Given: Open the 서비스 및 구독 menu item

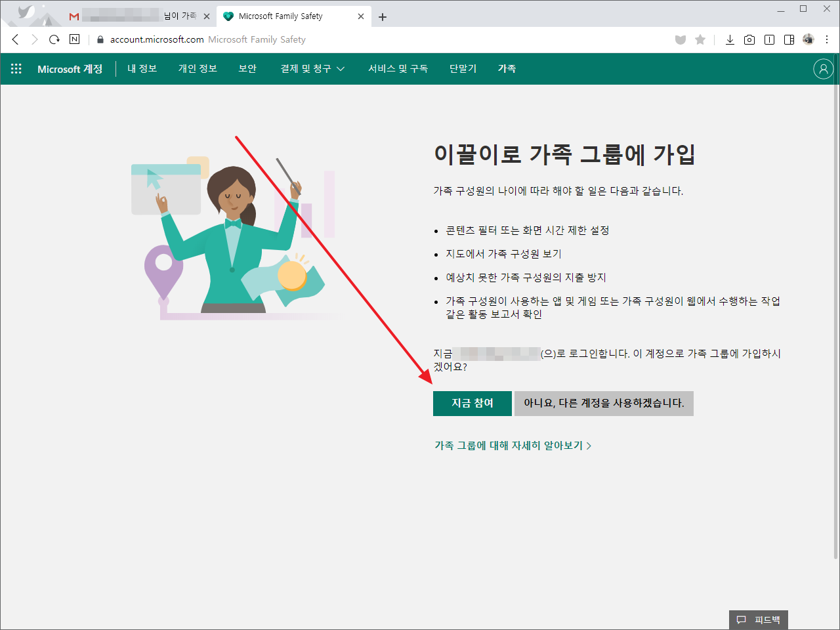Looking at the screenshot, I should pos(398,69).
